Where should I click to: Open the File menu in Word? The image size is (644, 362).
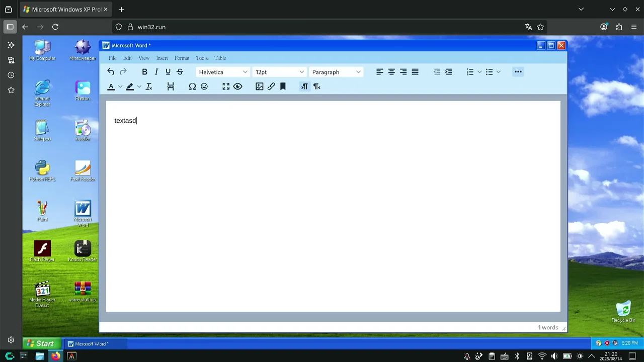(113, 58)
